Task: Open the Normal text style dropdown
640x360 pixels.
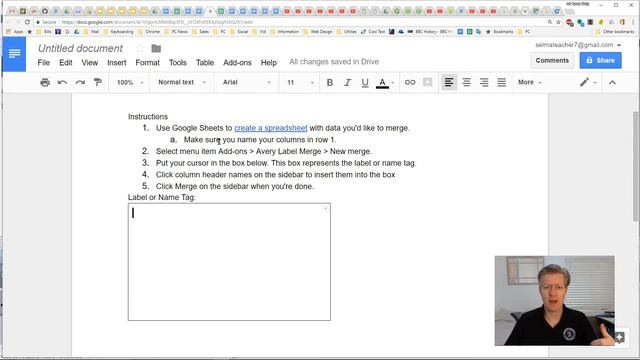Action: [182, 82]
